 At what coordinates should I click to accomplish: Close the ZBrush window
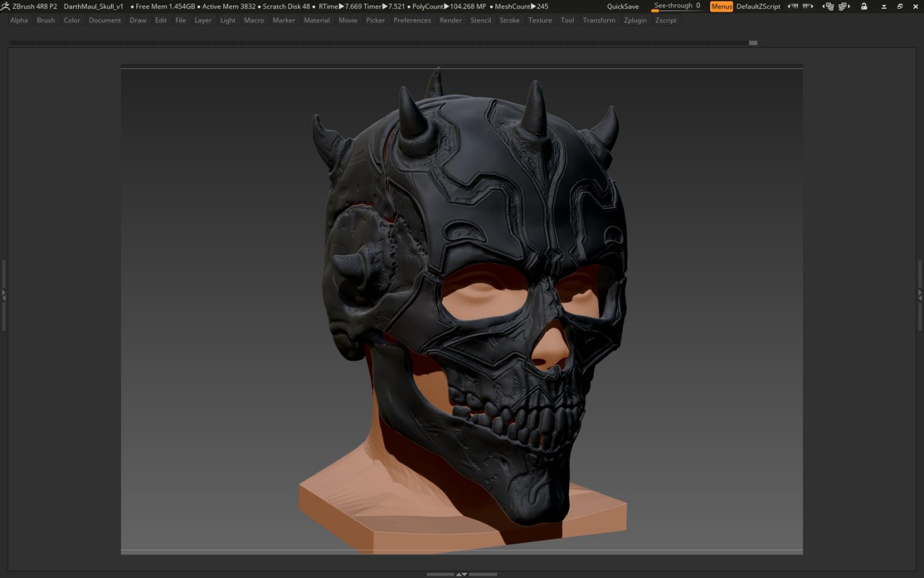(915, 7)
